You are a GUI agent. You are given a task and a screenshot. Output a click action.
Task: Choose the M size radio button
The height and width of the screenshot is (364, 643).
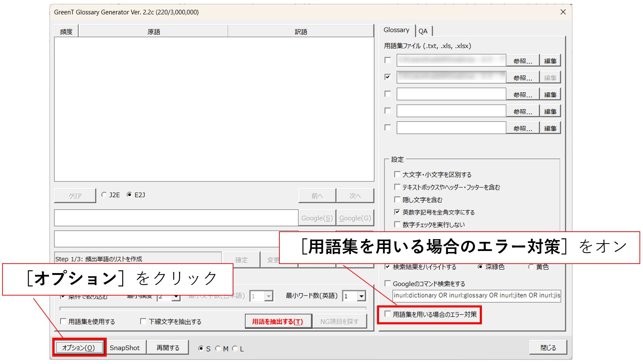click(x=218, y=348)
